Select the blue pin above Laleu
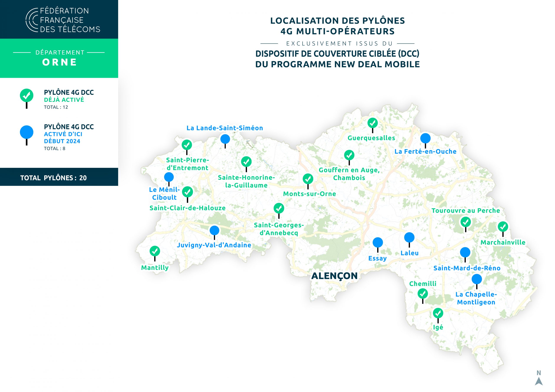Screen dimensions: 555x392 pyautogui.click(x=409, y=240)
